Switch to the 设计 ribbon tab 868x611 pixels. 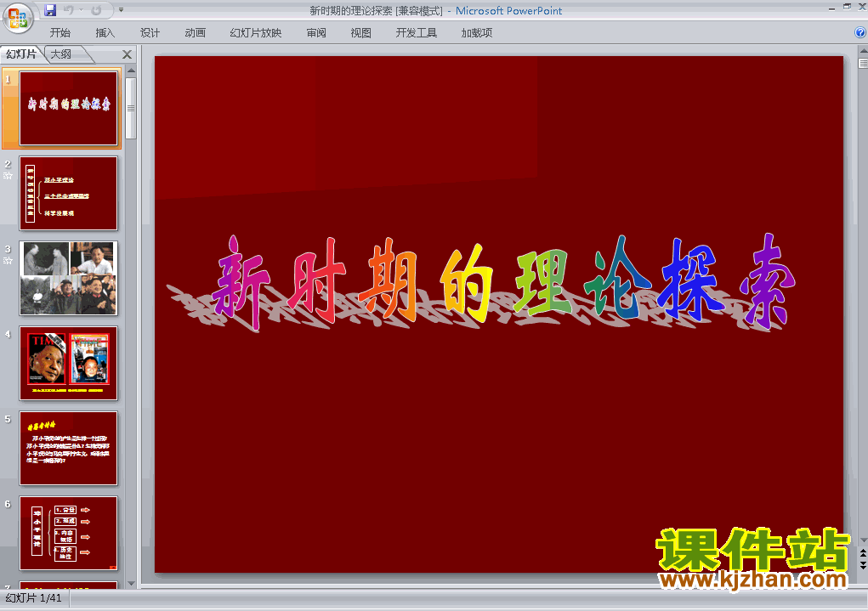point(150,32)
